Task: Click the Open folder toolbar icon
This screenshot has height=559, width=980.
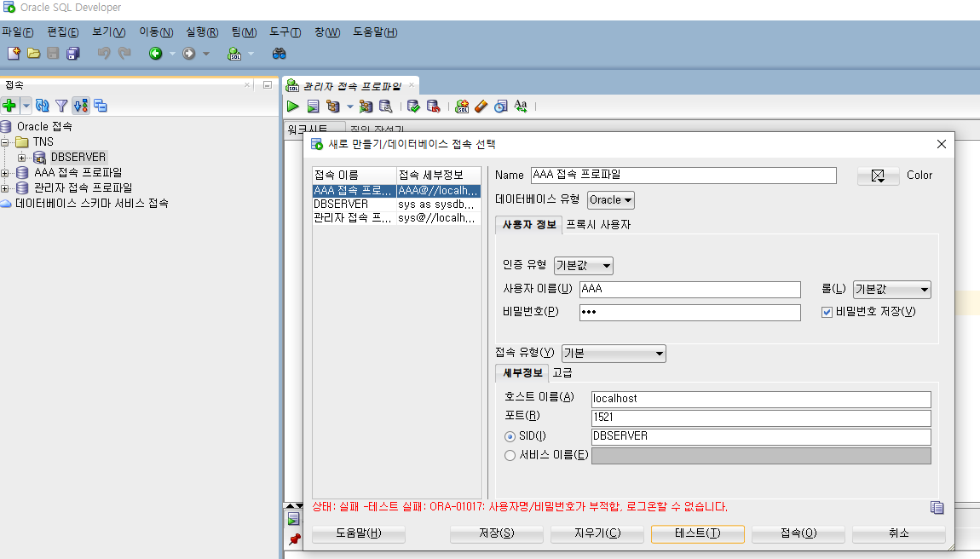Action: (x=34, y=54)
